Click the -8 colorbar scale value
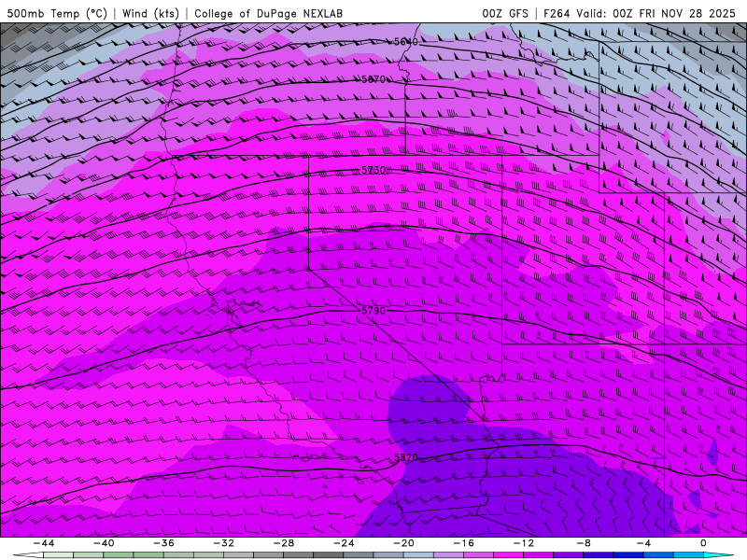This screenshot has width=747, height=560. pos(584,543)
